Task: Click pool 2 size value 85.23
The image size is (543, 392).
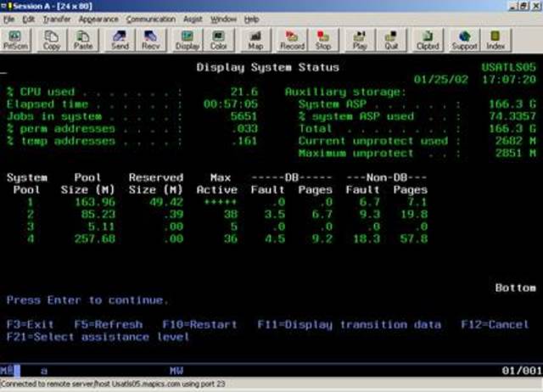Action: [x=98, y=215]
